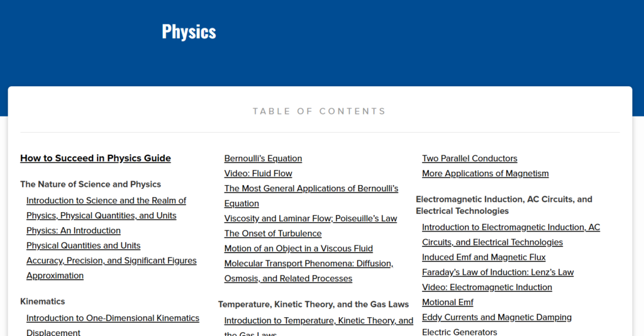Open the Motional Emf section

coord(448,303)
